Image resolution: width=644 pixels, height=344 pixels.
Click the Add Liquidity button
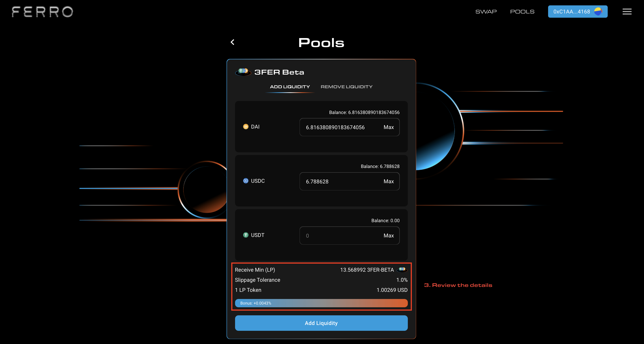click(x=321, y=323)
